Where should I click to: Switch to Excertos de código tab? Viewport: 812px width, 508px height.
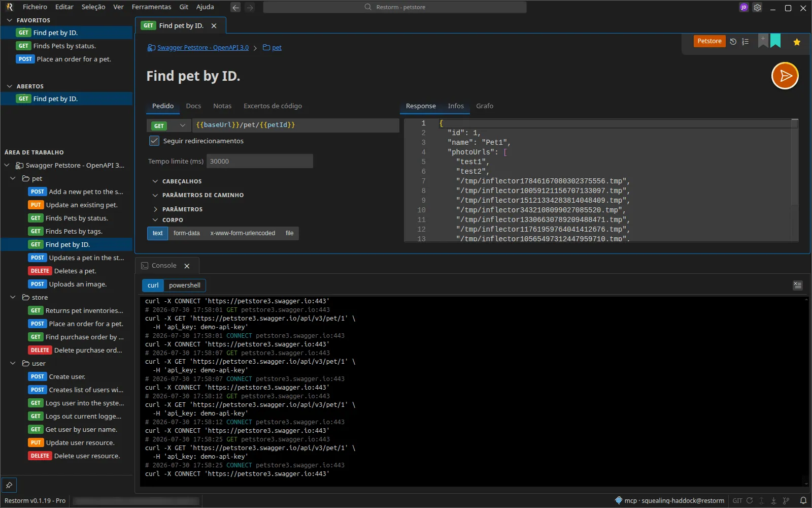point(273,106)
